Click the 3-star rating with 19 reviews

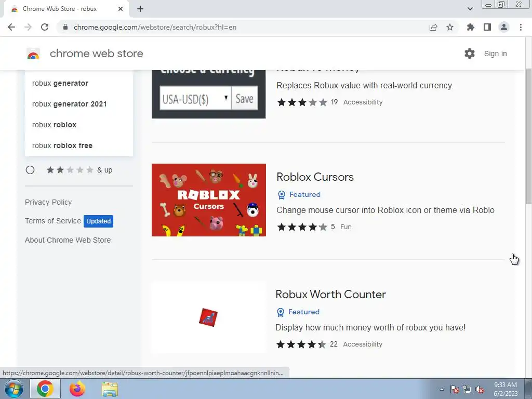302,102
